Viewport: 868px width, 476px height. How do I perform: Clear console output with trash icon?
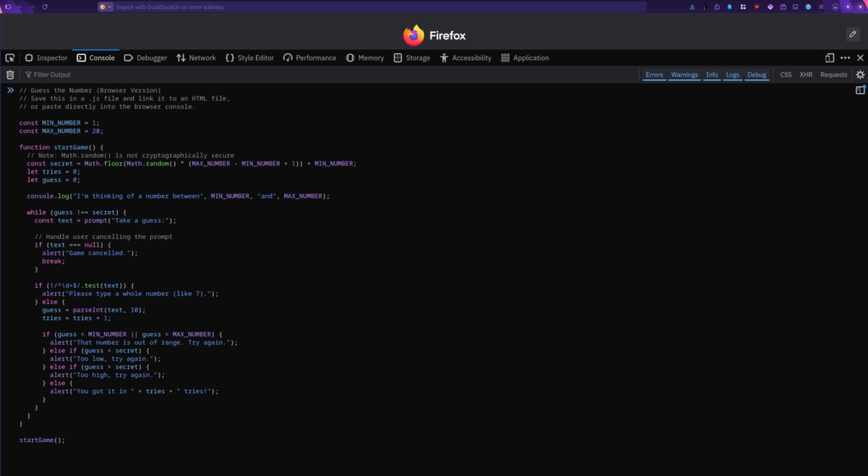click(x=10, y=75)
